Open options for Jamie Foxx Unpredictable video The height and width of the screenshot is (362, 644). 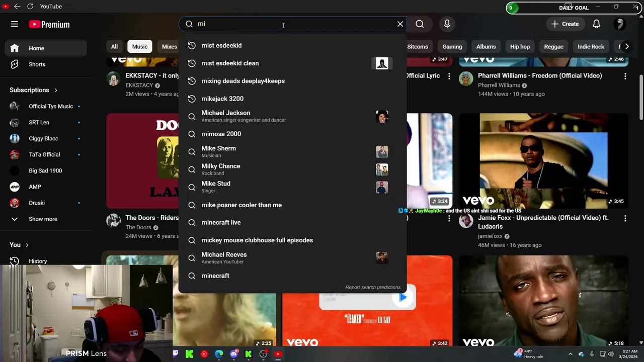point(625,219)
